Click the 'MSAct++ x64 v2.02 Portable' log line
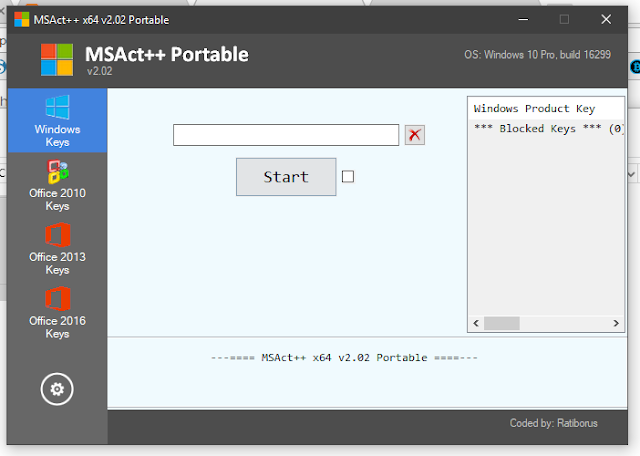Image resolution: width=640 pixels, height=456 pixels. pos(344,358)
